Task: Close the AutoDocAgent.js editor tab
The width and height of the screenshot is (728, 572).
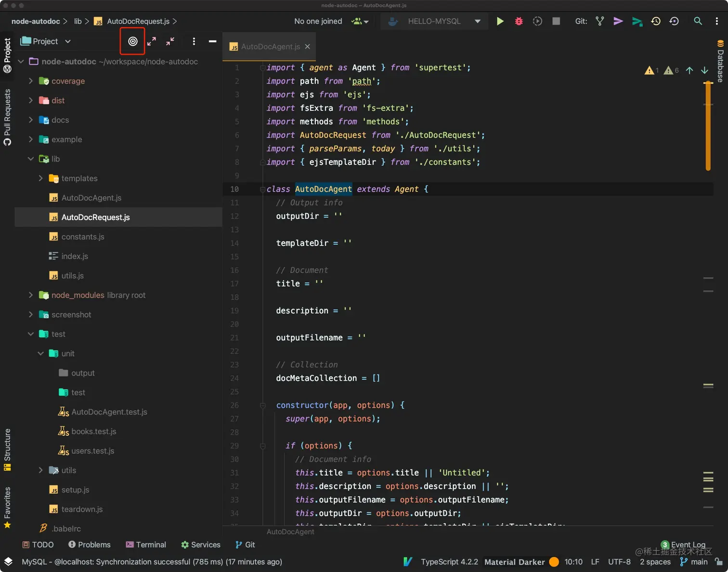Action: (307, 47)
